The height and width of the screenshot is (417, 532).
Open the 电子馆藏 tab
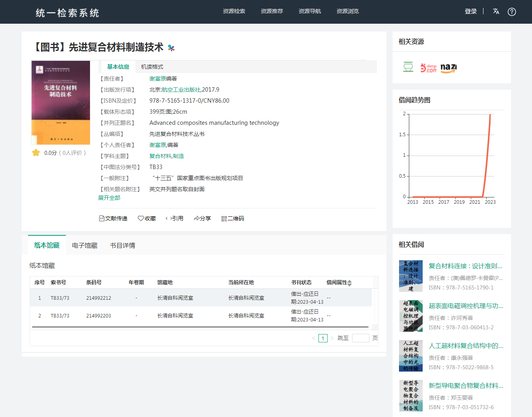tap(84, 246)
